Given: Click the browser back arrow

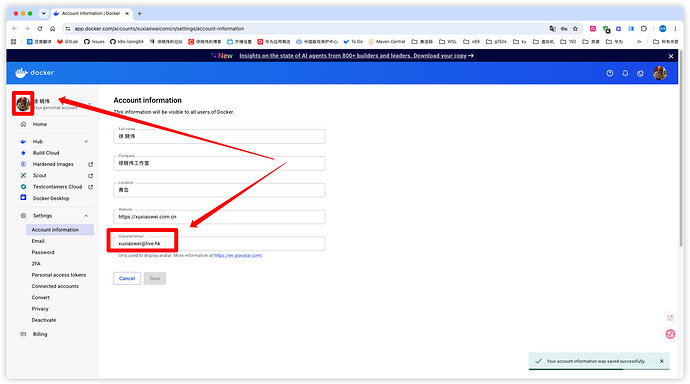Looking at the screenshot, I should (x=15, y=29).
